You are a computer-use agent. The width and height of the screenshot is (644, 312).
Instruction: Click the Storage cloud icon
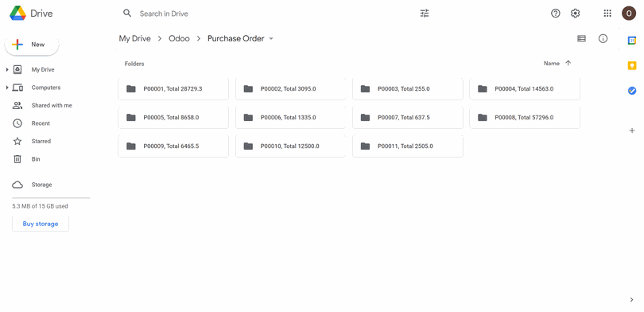click(17, 185)
